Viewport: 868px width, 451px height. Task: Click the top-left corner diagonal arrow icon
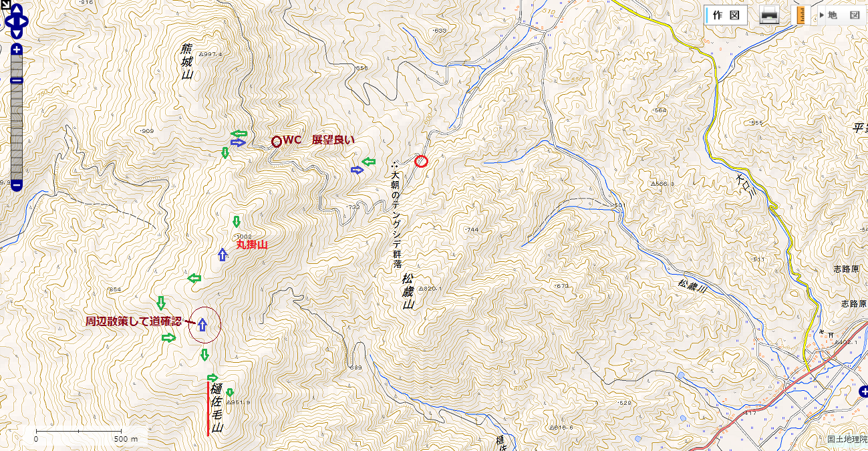(x=4, y=4)
